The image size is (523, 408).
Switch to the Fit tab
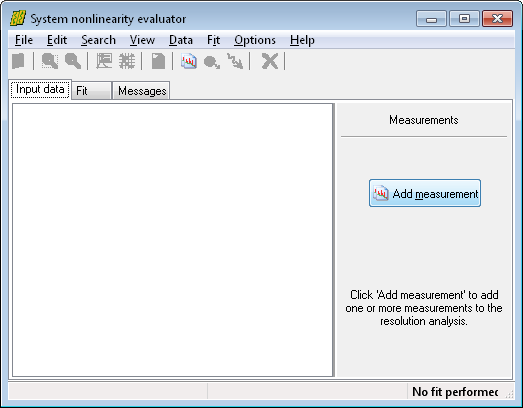click(91, 91)
